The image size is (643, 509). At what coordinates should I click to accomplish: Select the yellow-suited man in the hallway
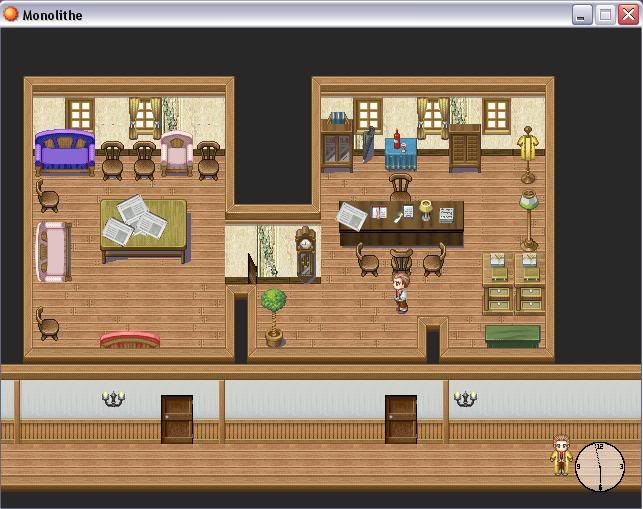pos(561,455)
